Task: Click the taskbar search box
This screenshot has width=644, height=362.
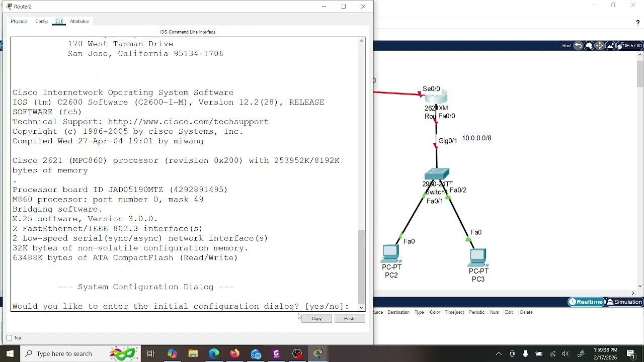Action: [x=80, y=353]
